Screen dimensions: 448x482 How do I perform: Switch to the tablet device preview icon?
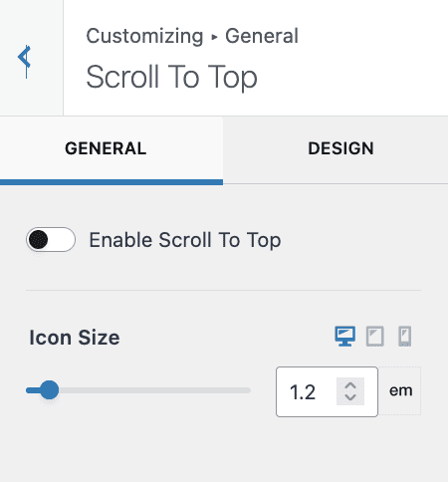click(375, 337)
